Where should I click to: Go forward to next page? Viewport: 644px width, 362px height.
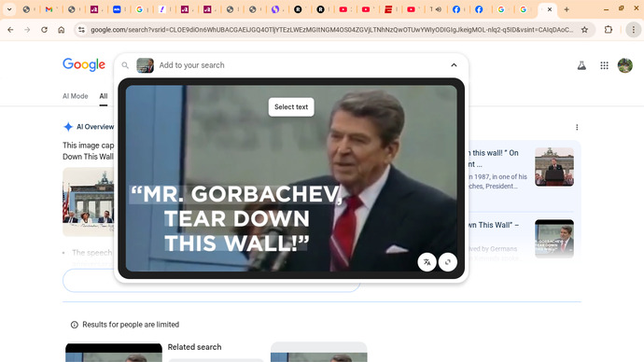click(x=27, y=30)
